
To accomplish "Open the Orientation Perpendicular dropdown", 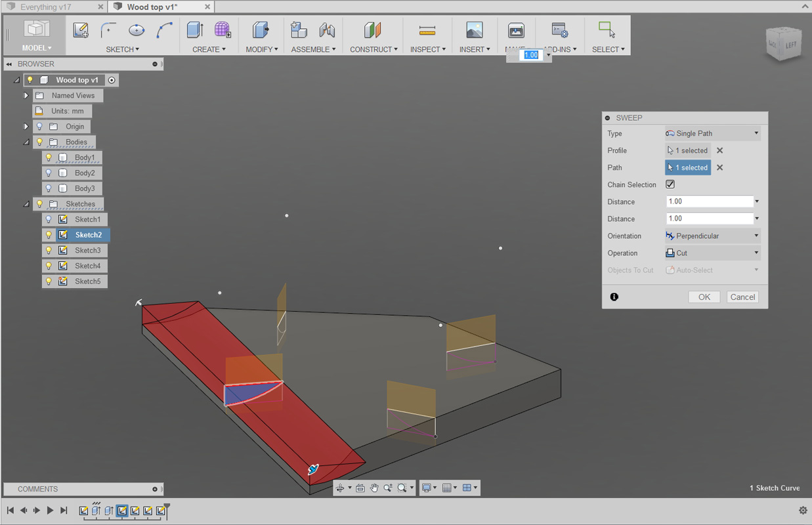I will click(713, 236).
